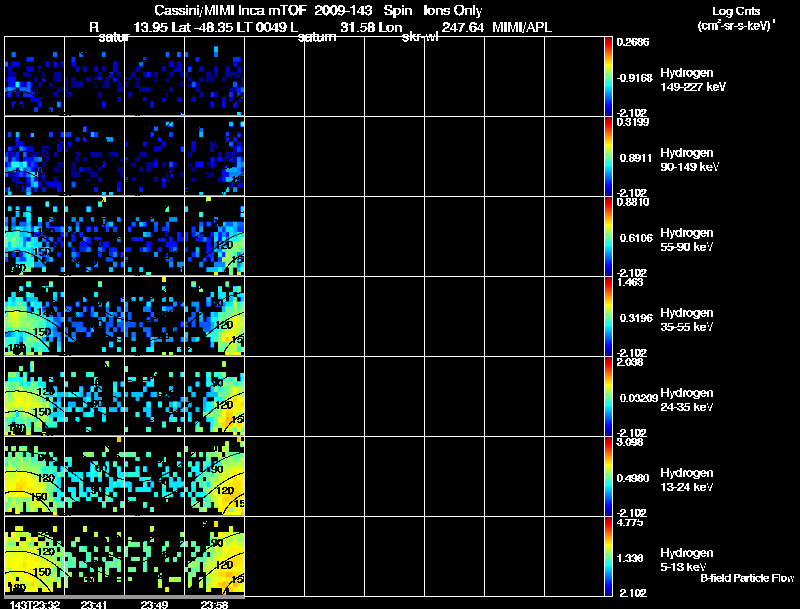Click the Hydrogen 149-227 keV label
800x609 pixels.
pyautogui.click(x=692, y=80)
